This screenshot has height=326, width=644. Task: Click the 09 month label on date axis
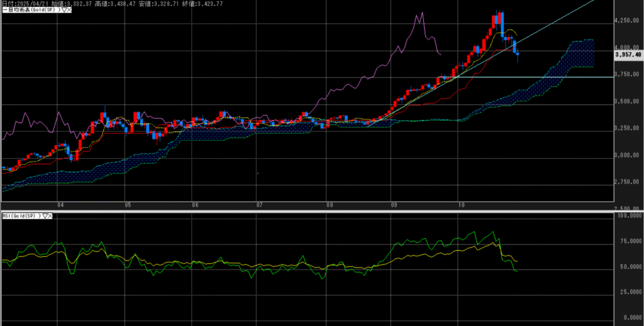coord(394,205)
